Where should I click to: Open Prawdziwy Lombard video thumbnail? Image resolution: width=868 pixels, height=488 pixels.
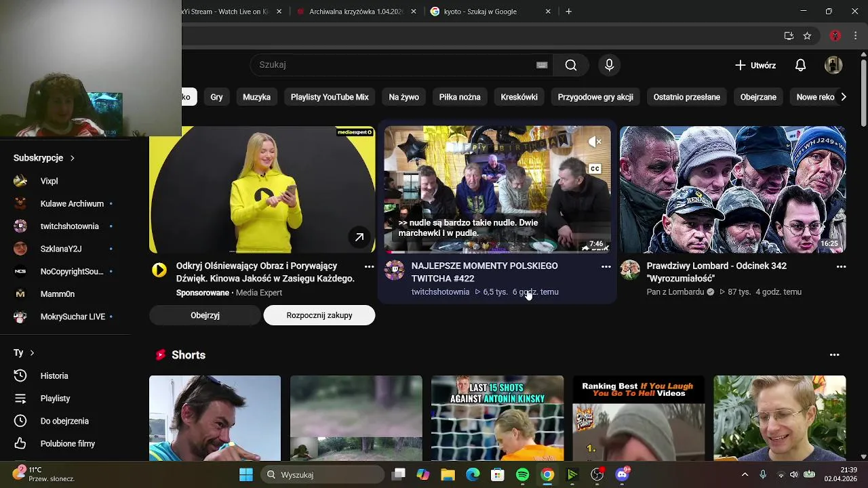coord(732,189)
